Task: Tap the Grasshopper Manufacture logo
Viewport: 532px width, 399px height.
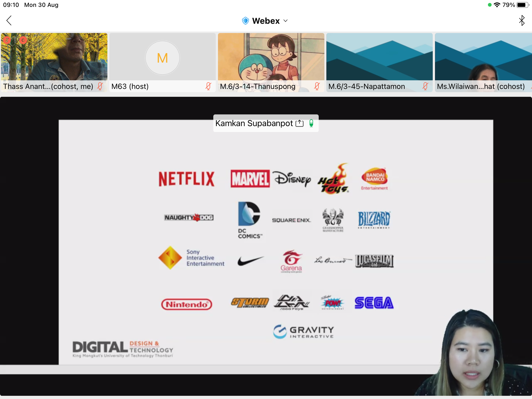Action: [x=333, y=220]
